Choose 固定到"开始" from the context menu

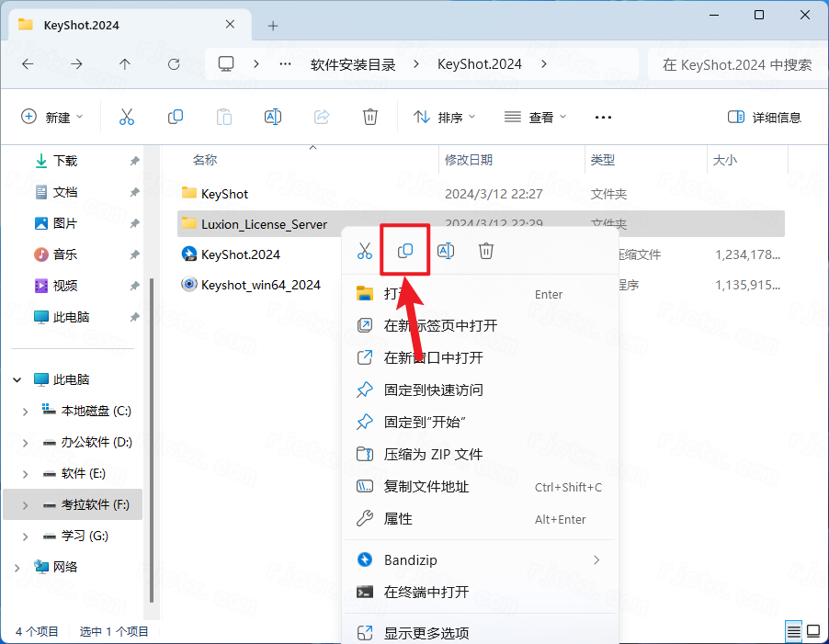[480, 422]
